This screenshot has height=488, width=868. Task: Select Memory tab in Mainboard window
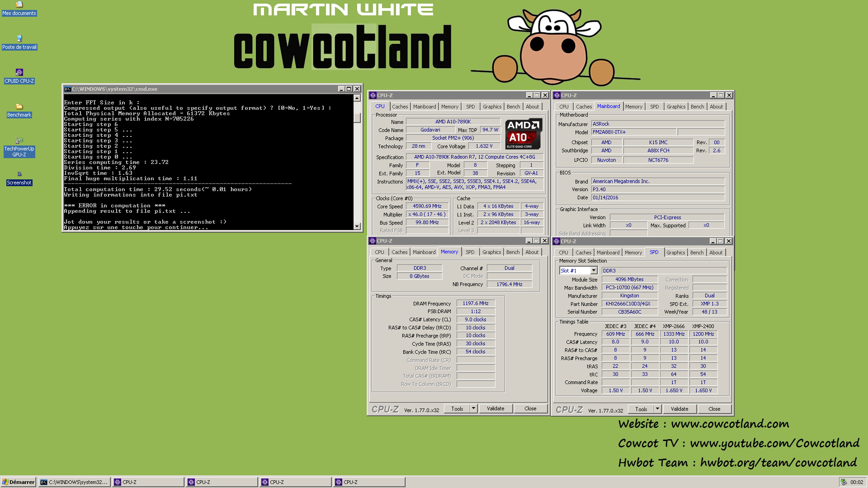[633, 107]
